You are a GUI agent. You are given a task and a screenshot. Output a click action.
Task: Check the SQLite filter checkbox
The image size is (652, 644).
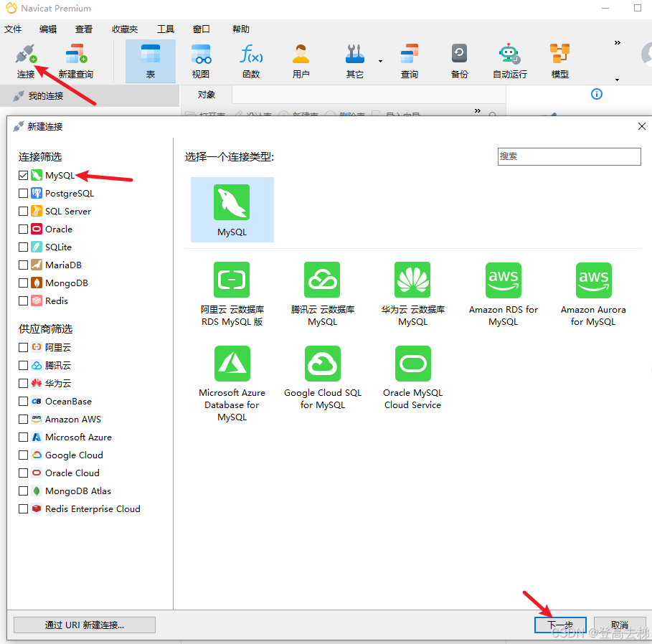click(x=23, y=247)
